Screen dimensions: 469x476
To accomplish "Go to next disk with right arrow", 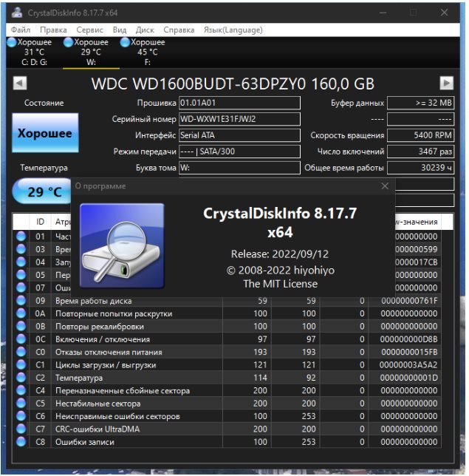I will [x=447, y=84].
